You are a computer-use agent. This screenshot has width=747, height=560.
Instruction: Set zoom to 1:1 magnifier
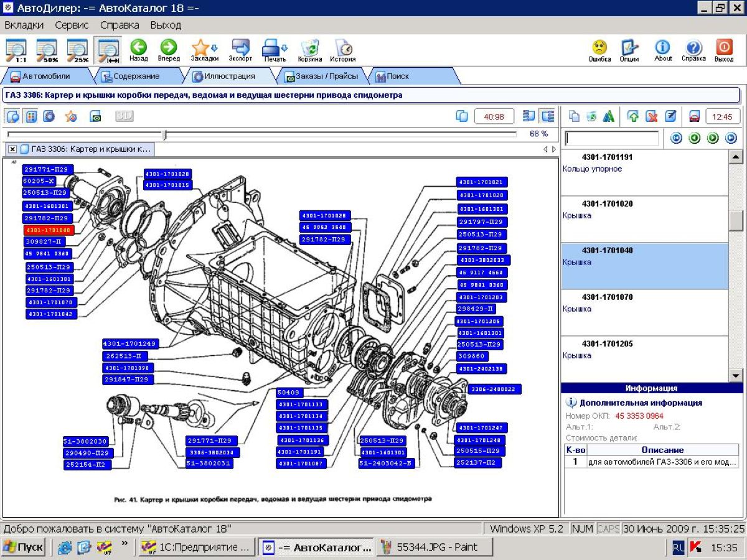tap(17, 50)
